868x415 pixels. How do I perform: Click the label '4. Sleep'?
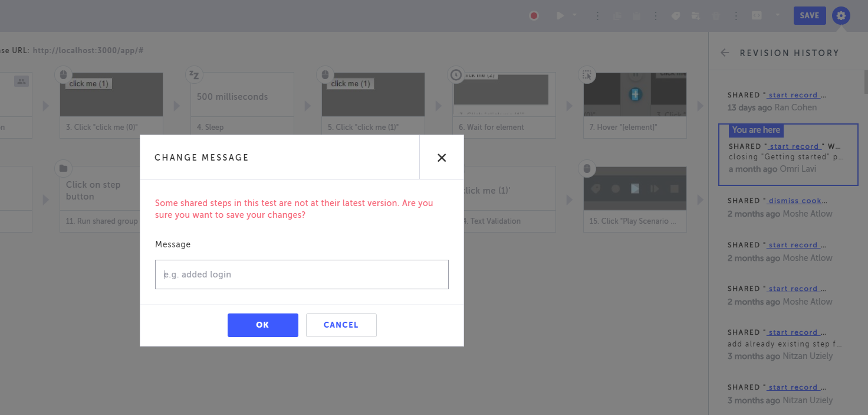click(210, 127)
